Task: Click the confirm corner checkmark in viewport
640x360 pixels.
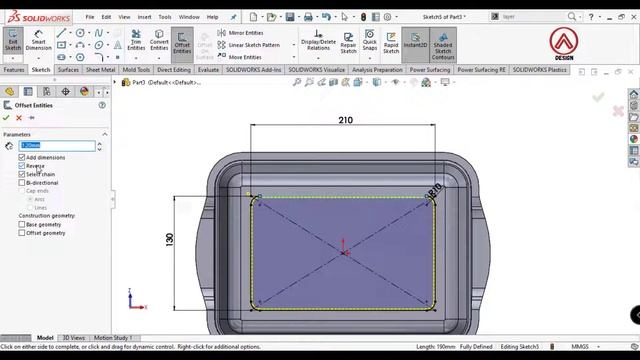Action: [598, 97]
